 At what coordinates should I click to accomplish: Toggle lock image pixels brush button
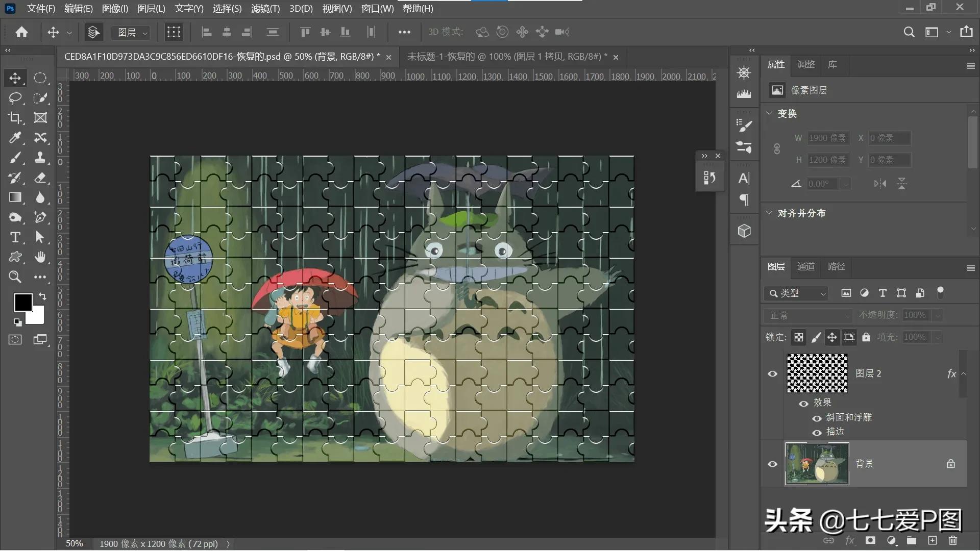pyautogui.click(x=816, y=337)
